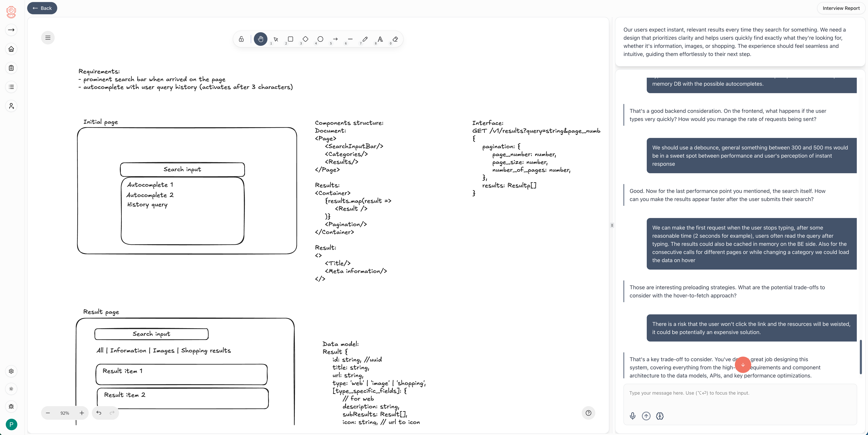
Task: Select the Diamond shape tool
Action: click(x=305, y=39)
